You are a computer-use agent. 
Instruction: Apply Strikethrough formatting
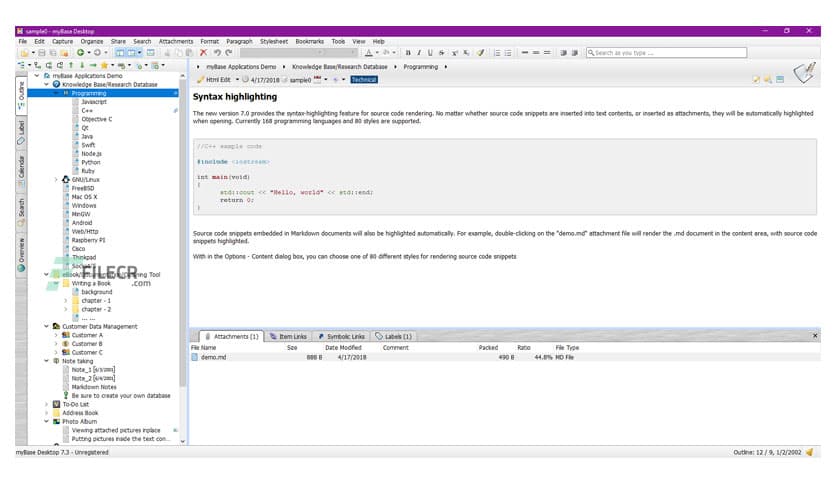click(x=441, y=53)
